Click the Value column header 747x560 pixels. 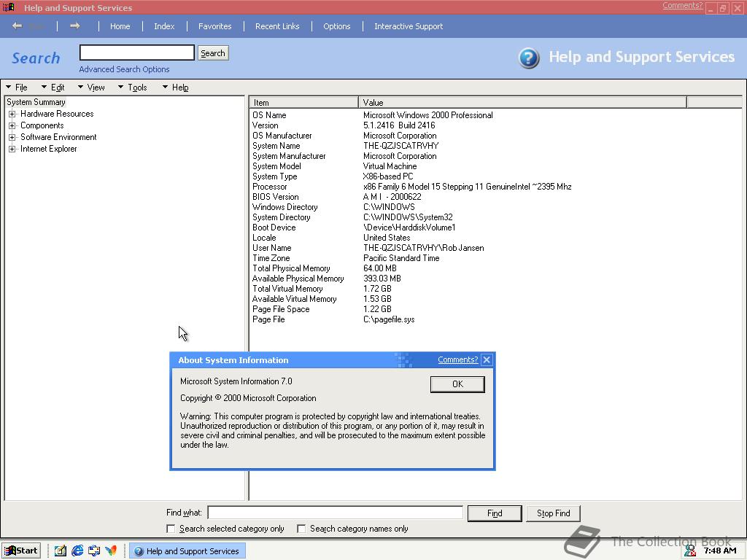[522, 102]
